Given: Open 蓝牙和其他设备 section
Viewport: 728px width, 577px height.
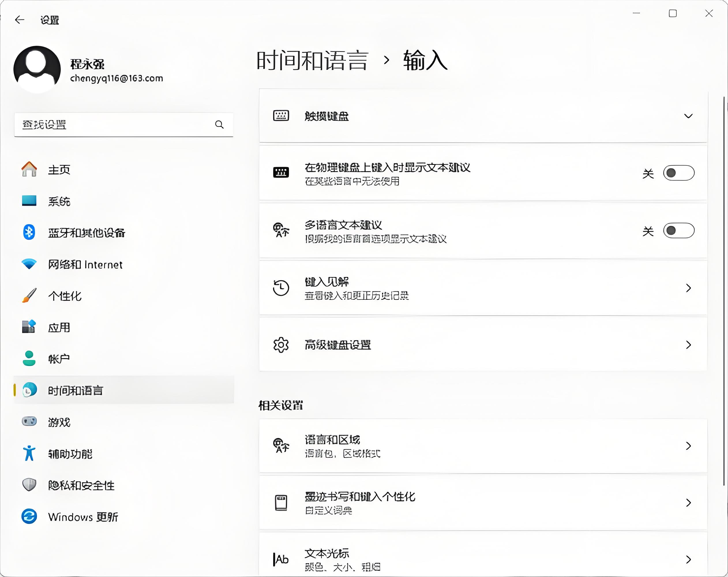Looking at the screenshot, I should point(87,233).
